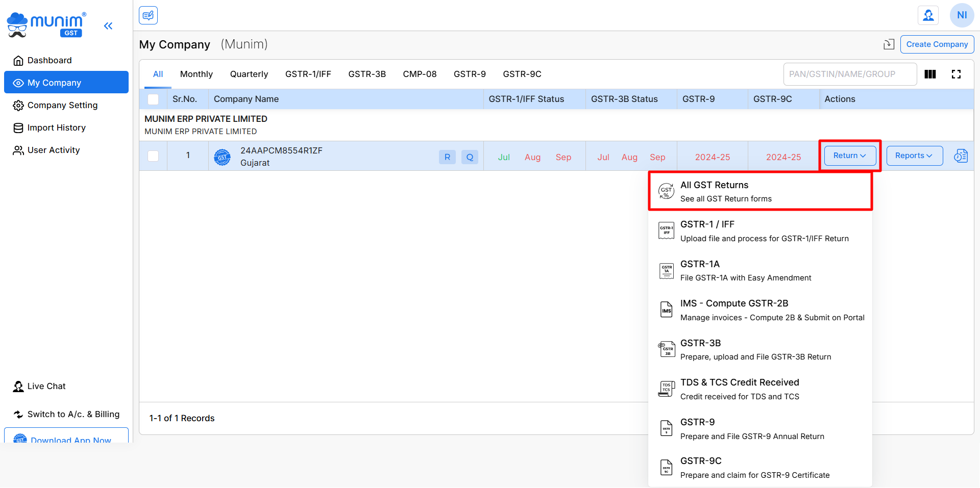Switch to the GSTR-9 tab

pos(470,74)
